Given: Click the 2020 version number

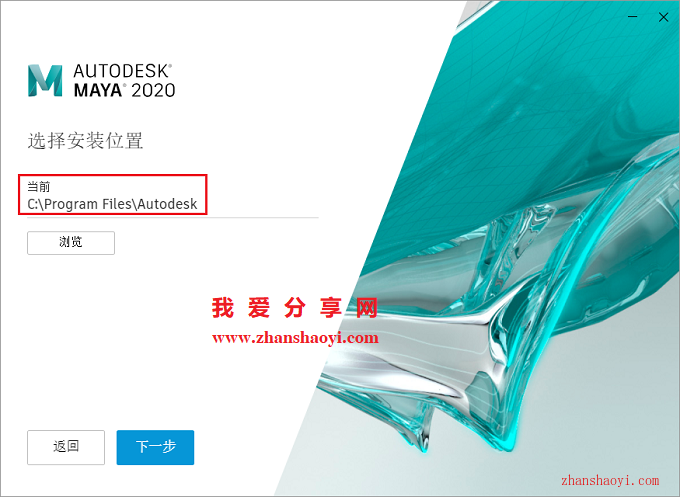Looking at the screenshot, I should click(x=153, y=90).
